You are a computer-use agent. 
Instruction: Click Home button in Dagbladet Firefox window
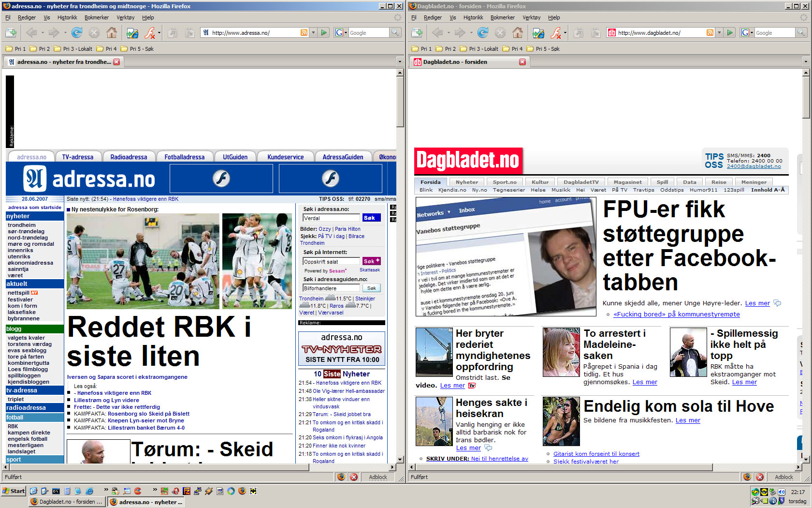(517, 32)
